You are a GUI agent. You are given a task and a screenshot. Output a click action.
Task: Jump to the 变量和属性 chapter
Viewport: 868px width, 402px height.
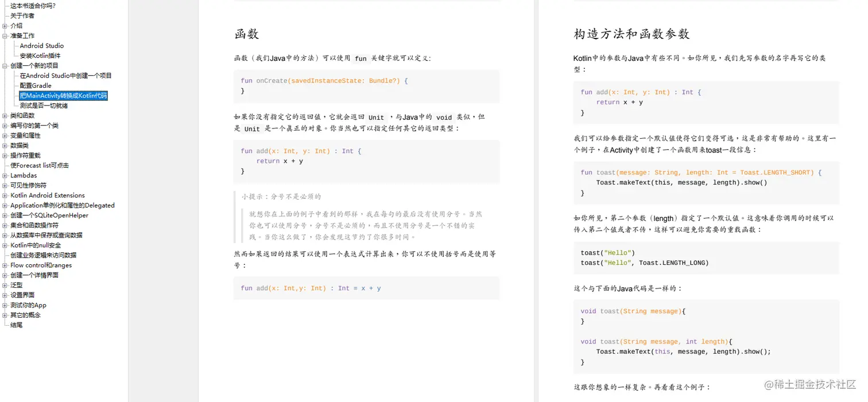coord(25,135)
